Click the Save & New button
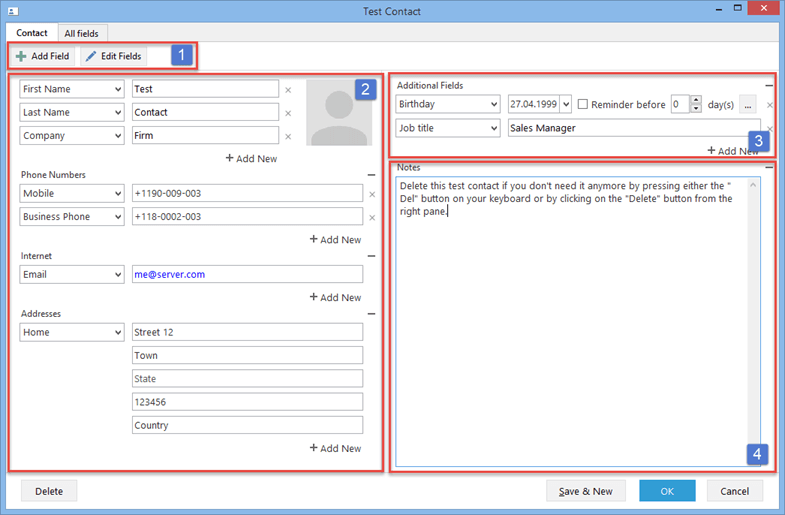 586,491
